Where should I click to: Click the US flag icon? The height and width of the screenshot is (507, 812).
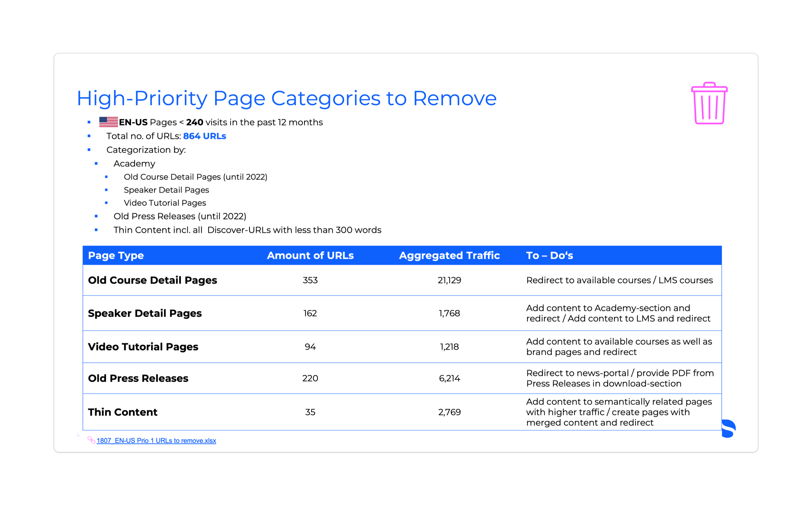[108, 122]
